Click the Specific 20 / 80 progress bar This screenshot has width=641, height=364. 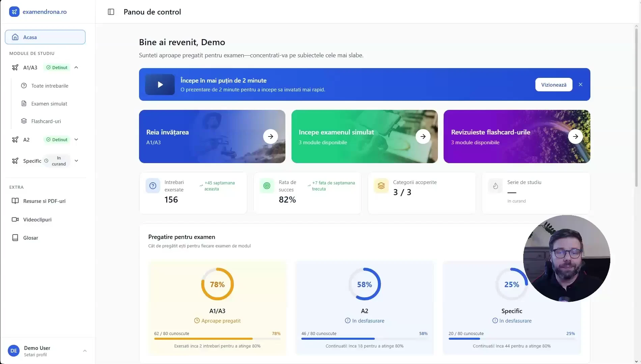pyautogui.click(x=512, y=339)
